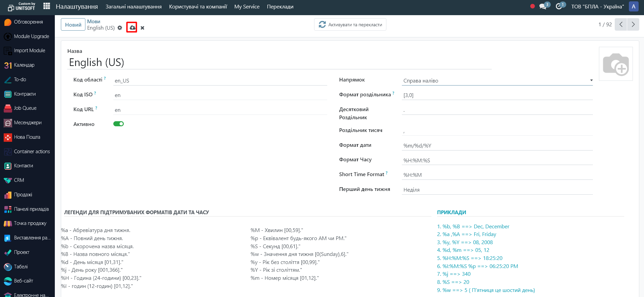This screenshot has width=644, height=297.
Task: Open the apps grid menu icon
Action: click(47, 6)
